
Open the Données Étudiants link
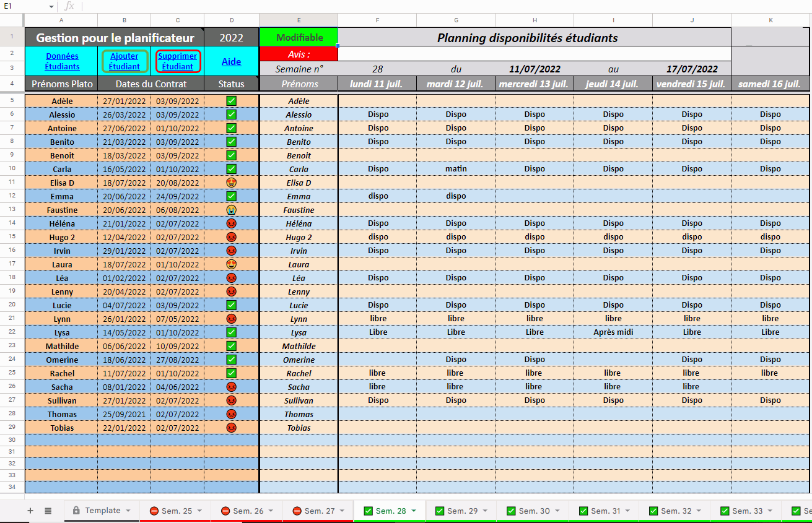[62, 61]
